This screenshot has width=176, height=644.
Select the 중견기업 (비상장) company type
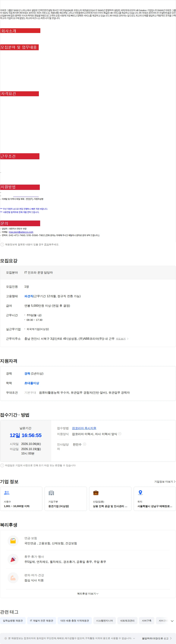click(58, 506)
